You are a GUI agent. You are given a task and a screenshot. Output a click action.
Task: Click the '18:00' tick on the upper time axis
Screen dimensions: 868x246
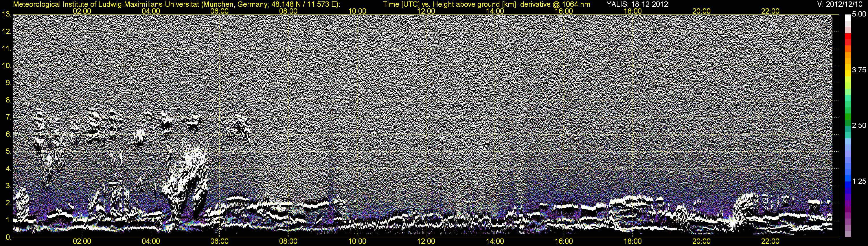coord(633,11)
